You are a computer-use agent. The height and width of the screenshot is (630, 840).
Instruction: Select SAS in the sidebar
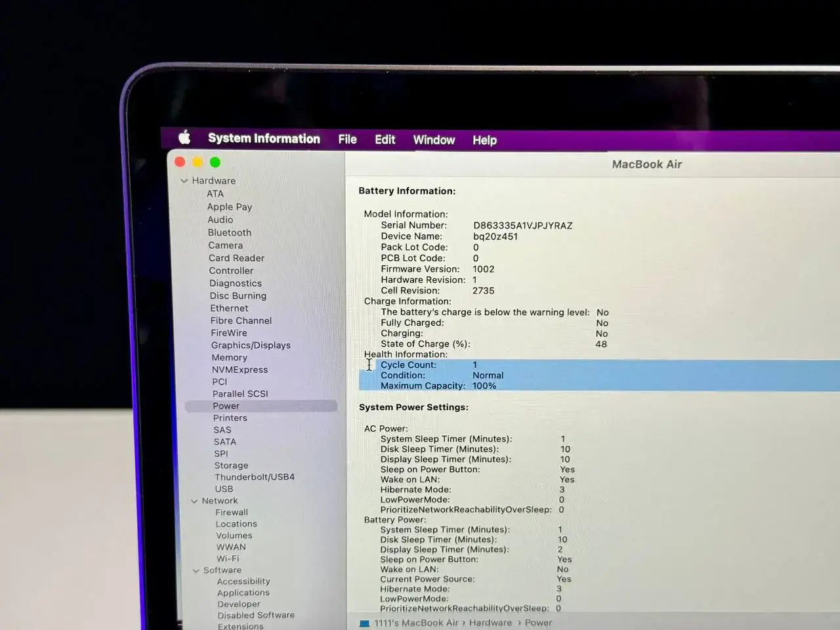pyautogui.click(x=222, y=430)
